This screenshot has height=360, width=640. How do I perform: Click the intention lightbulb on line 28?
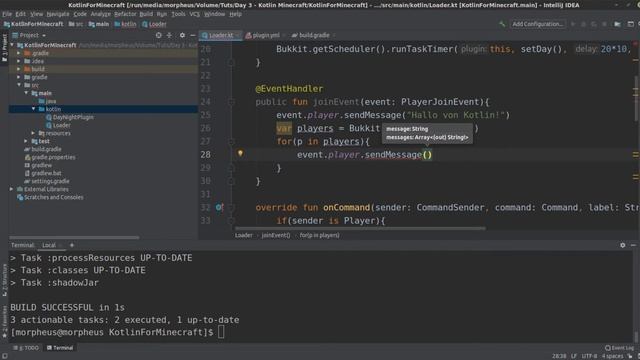[240, 153]
